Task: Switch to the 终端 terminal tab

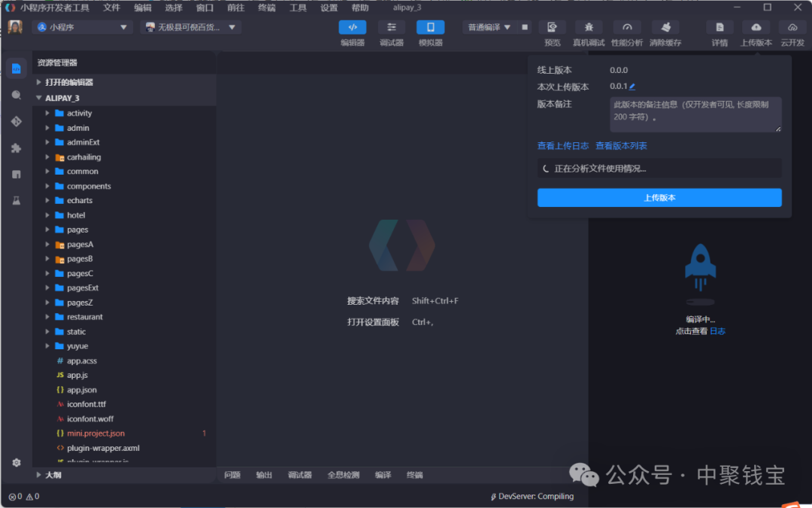Action: pos(414,475)
